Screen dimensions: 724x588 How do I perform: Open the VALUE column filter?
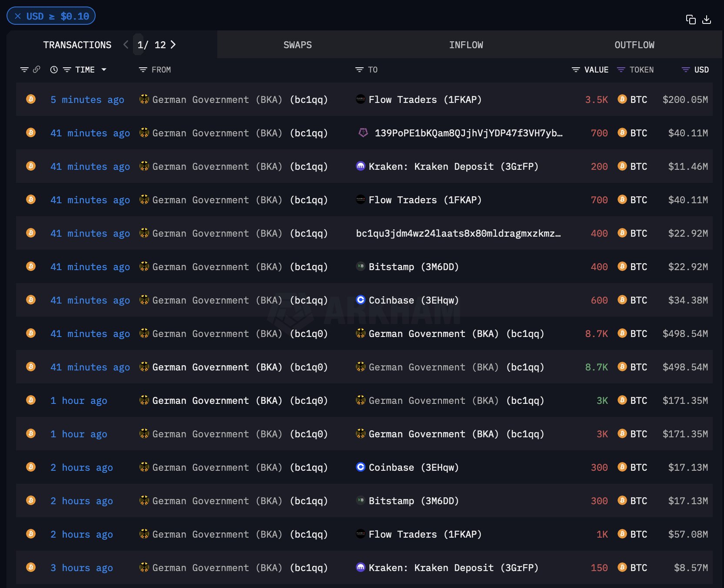[576, 69]
